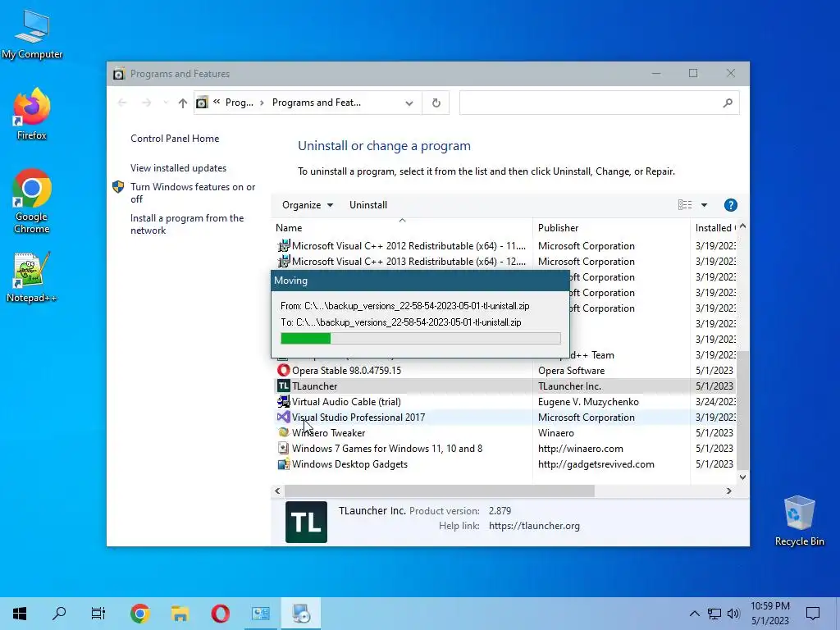Launch Firefox from the desktop
Screen dimensions: 840x630
coord(32,115)
